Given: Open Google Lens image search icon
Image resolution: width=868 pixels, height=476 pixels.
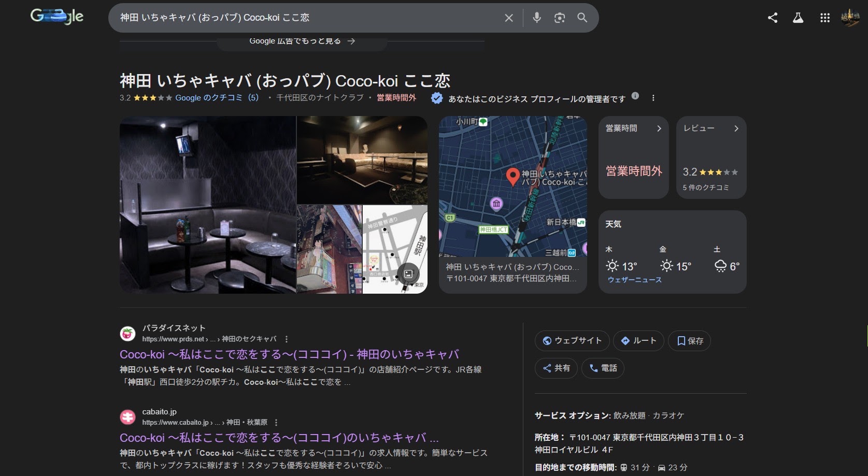Looking at the screenshot, I should (x=560, y=18).
